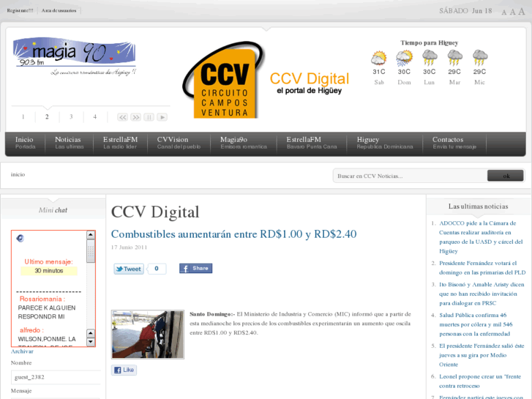
Task: Click the CCV Digital orange title text
Action: click(309, 78)
